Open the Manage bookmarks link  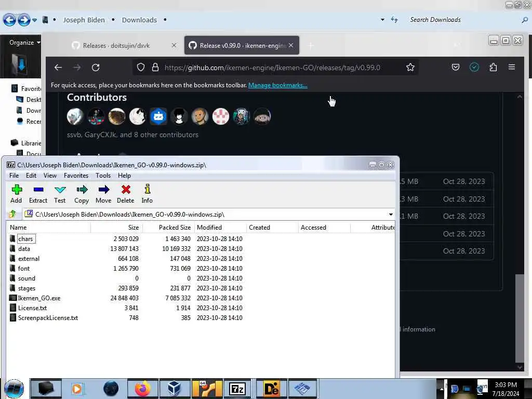click(x=277, y=85)
